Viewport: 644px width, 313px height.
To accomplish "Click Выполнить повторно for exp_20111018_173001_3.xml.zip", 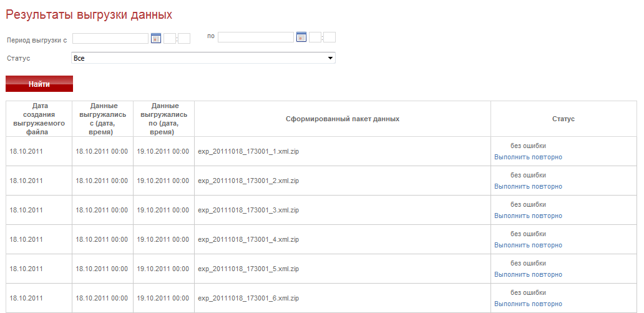I will coord(528,216).
